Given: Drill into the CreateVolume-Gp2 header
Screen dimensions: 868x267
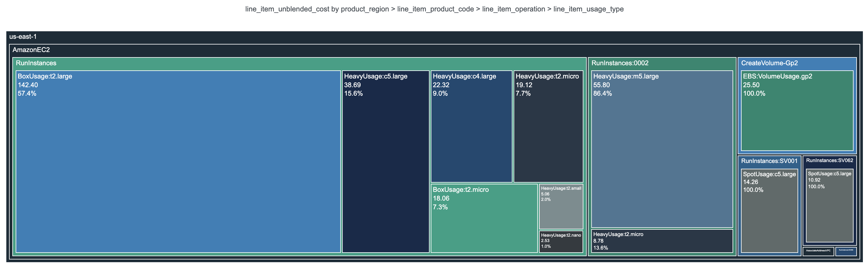Looking at the screenshot, I should point(769,63).
